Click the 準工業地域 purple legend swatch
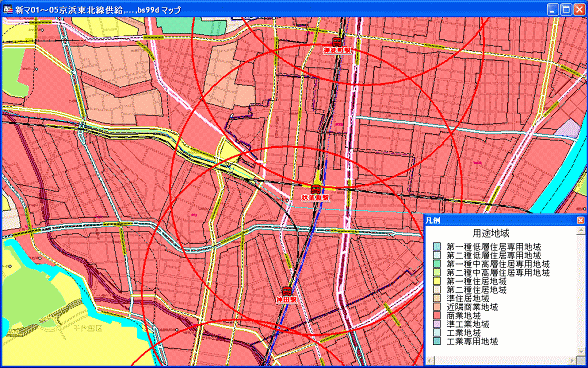588x368 pixels. click(437, 324)
